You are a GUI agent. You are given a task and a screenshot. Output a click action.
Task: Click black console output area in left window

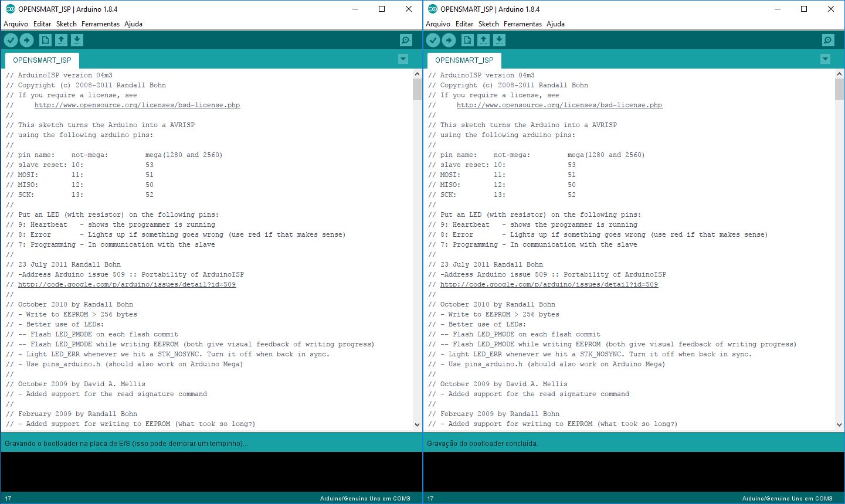point(211,472)
